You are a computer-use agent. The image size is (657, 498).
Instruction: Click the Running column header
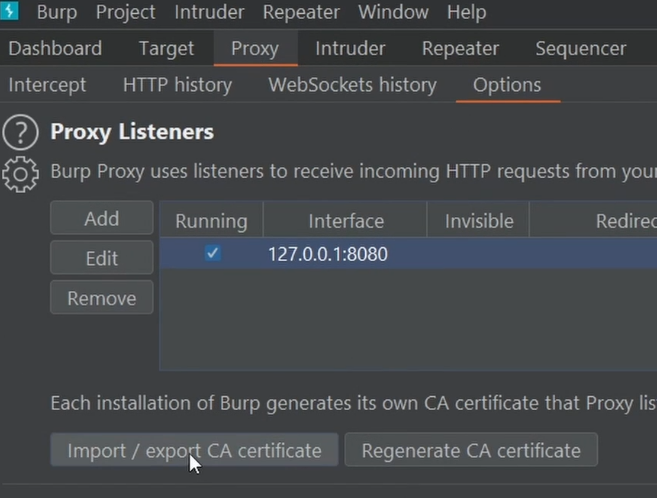[x=211, y=220]
